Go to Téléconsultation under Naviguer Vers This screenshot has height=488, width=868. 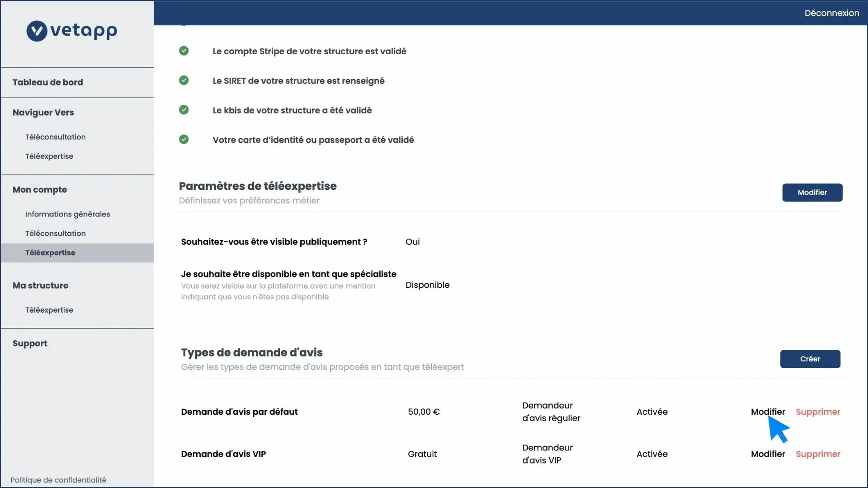point(55,137)
